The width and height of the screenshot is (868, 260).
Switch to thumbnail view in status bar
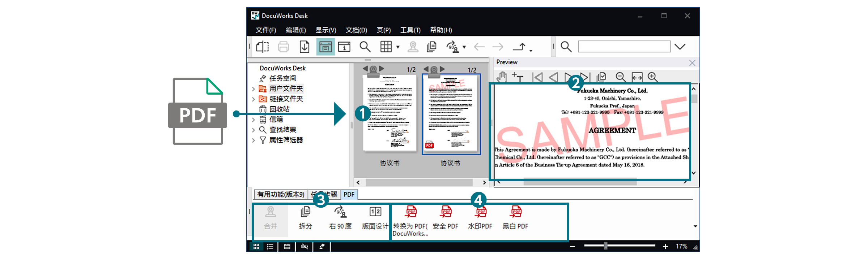click(x=256, y=246)
